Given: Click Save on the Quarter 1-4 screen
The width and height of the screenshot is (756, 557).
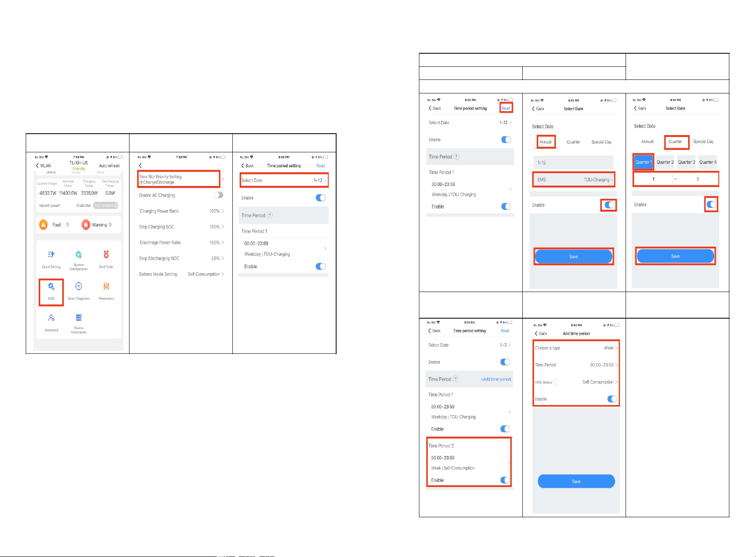Looking at the screenshot, I should (x=676, y=256).
